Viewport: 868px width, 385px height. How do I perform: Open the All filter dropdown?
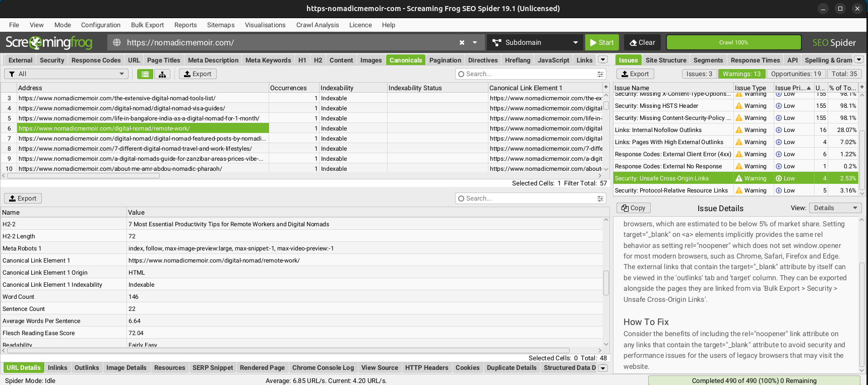point(66,74)
